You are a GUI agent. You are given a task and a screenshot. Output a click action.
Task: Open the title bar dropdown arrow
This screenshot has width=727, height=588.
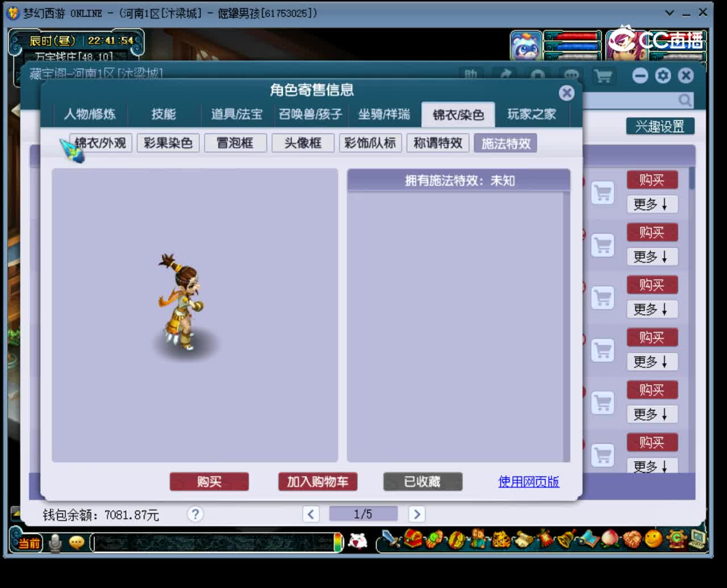click(670, 12)
